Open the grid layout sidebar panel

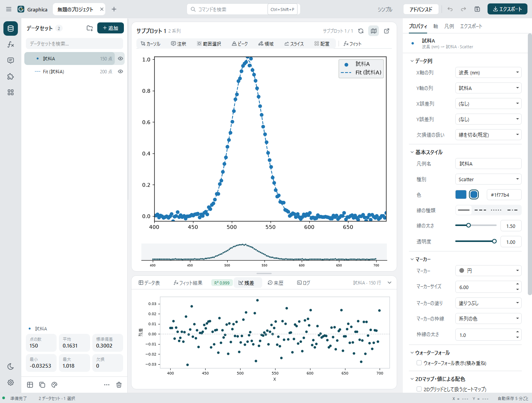[11, 92]
